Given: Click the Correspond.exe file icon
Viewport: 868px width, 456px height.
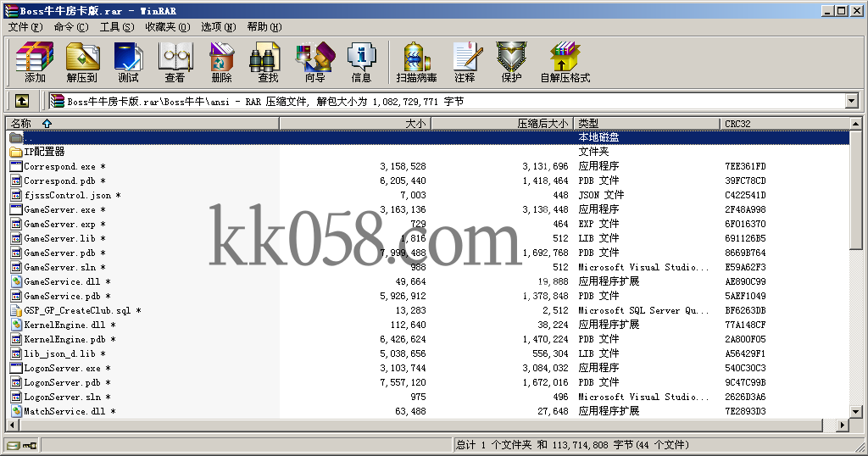Looking at the screenshot, I should (x=15, y=166).
